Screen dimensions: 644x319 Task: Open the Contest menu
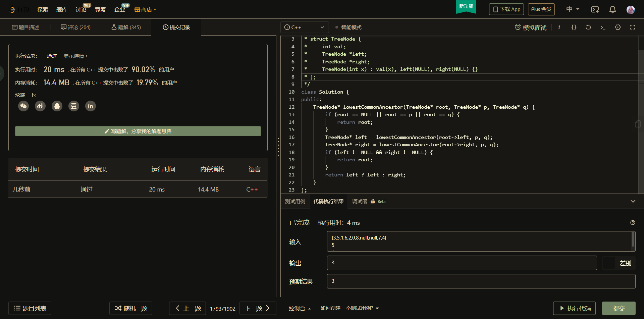tap(100, 9)
